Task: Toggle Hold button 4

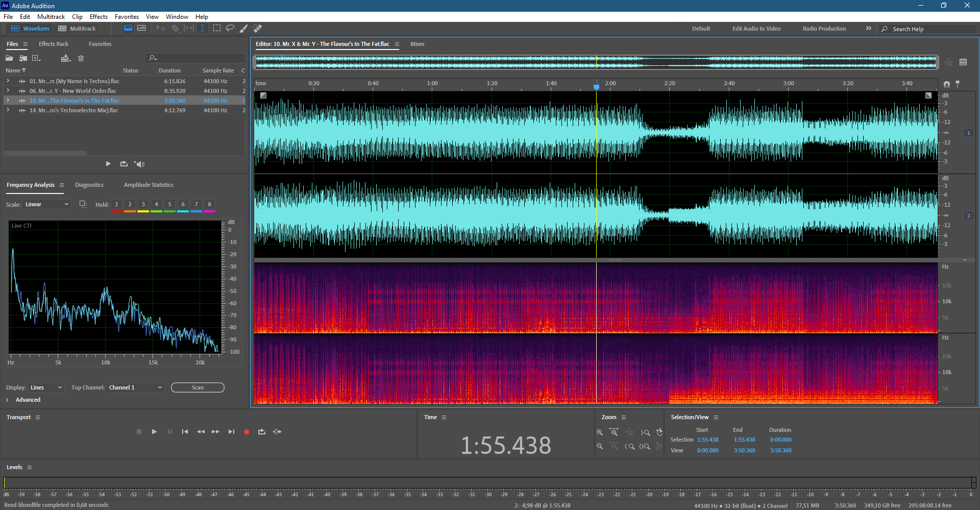Action: pos(156,205)
